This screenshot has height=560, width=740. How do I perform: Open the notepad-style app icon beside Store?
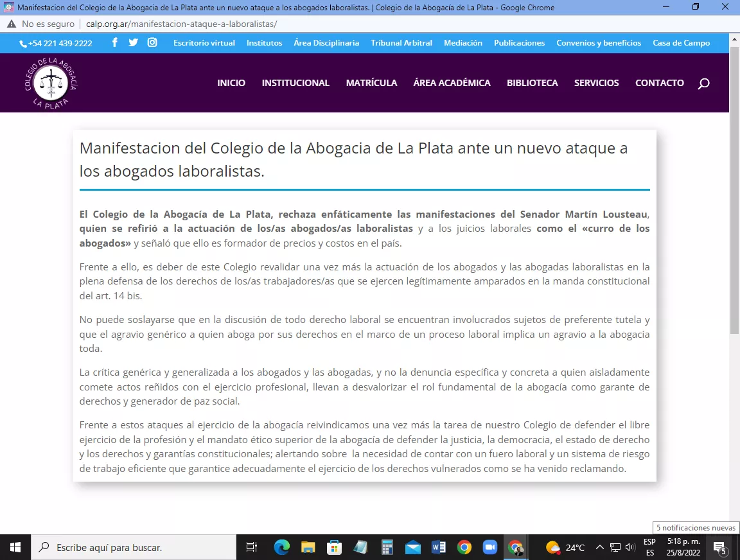(360, 547)
